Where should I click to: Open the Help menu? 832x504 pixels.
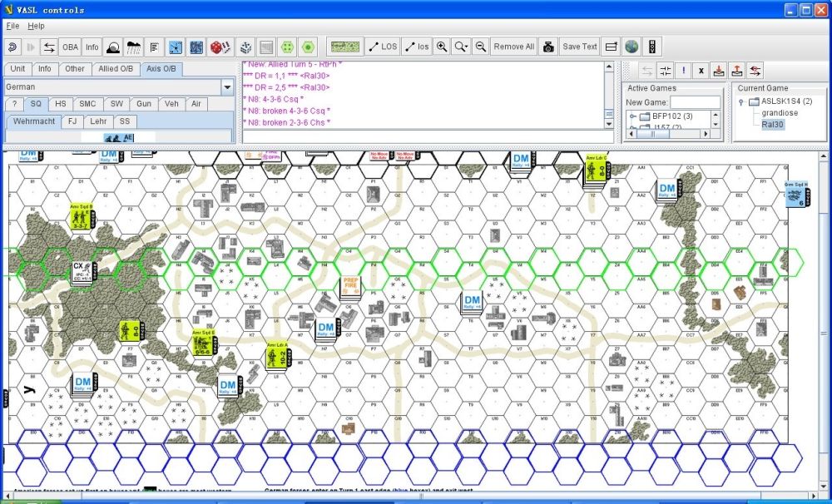pyautogui.click(x=36, y=26)
